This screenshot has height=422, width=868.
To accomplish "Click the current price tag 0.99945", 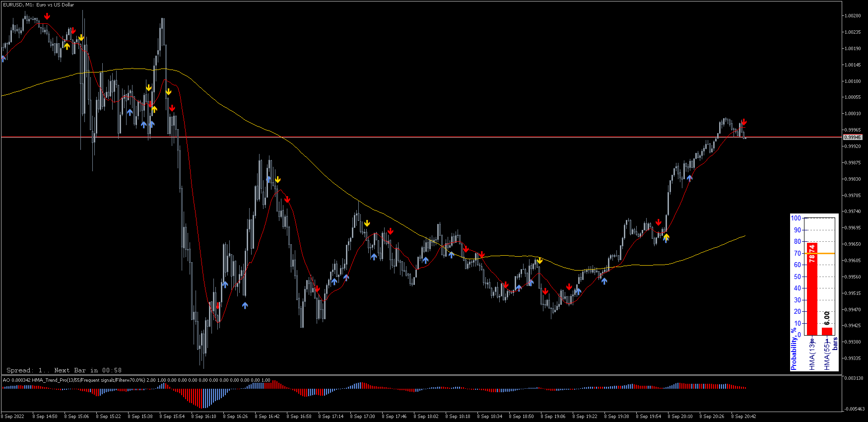I will coord(853,137).
